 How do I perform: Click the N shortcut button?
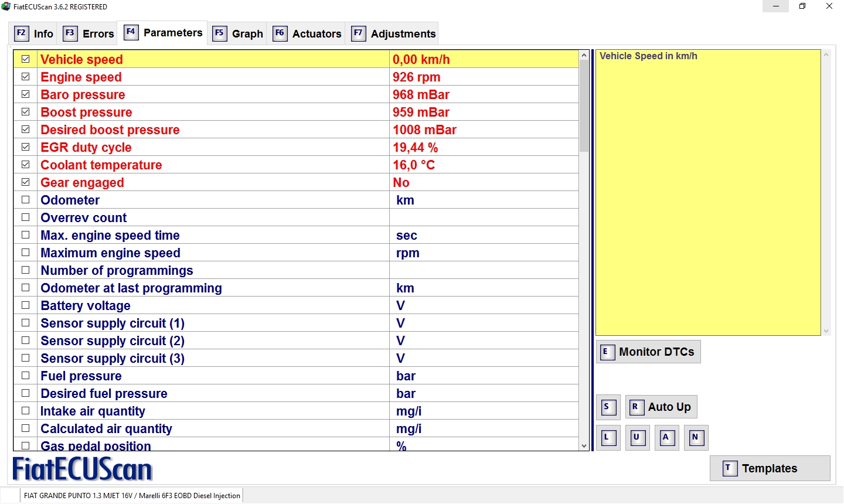click(696, 438)
